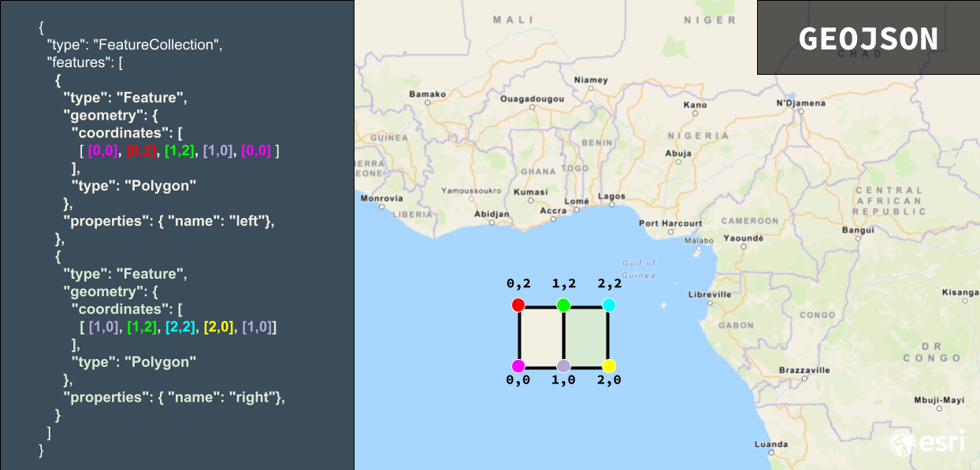The image size is (980, 470).
Task: Click the Ouagadougou city label
Action: click(x=533, y=99)
